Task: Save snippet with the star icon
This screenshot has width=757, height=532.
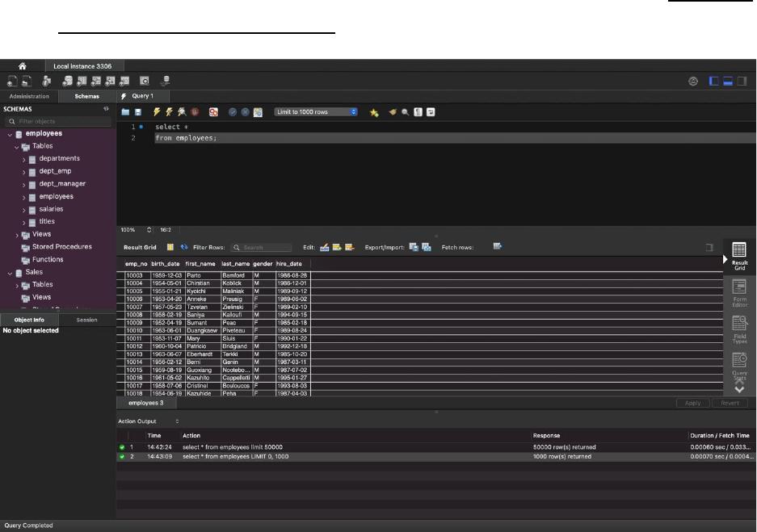Action: (x=374, y=112)
